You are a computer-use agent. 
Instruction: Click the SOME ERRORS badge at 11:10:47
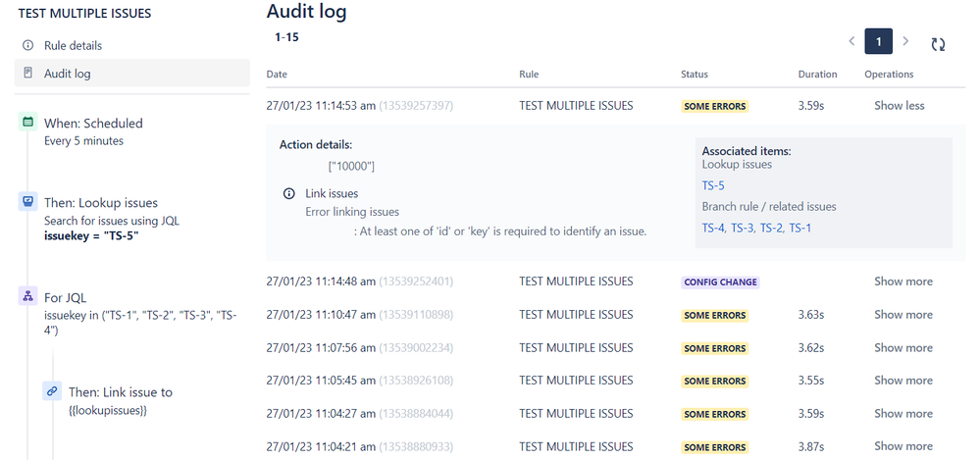714,315
